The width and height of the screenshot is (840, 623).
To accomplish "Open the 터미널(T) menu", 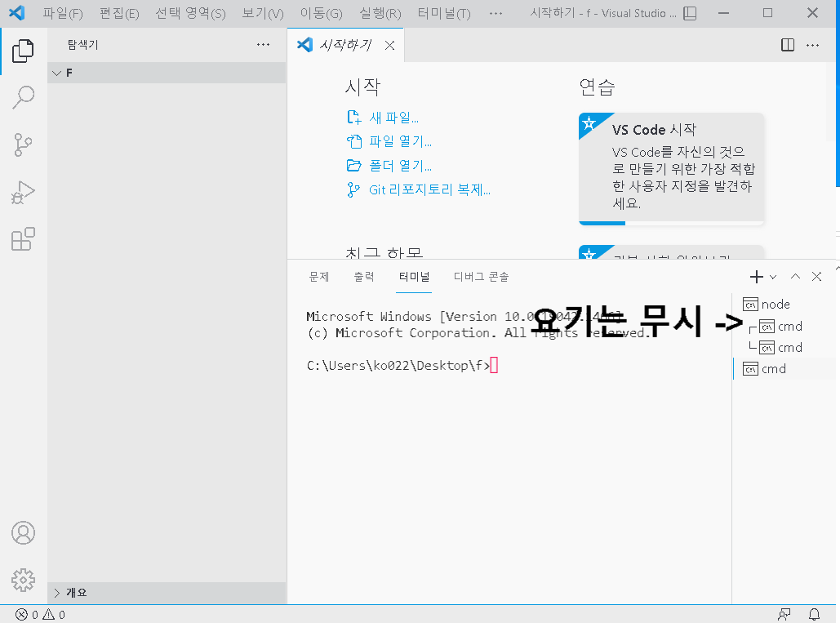I will [x=444, y=13].
